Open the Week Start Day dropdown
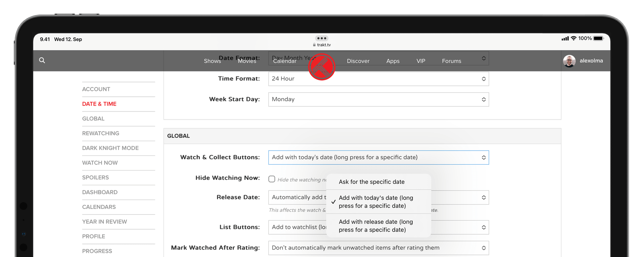Image resolution: width=644 pixels, height=257 pixels. pyautogui.click(x=379, y=100)
